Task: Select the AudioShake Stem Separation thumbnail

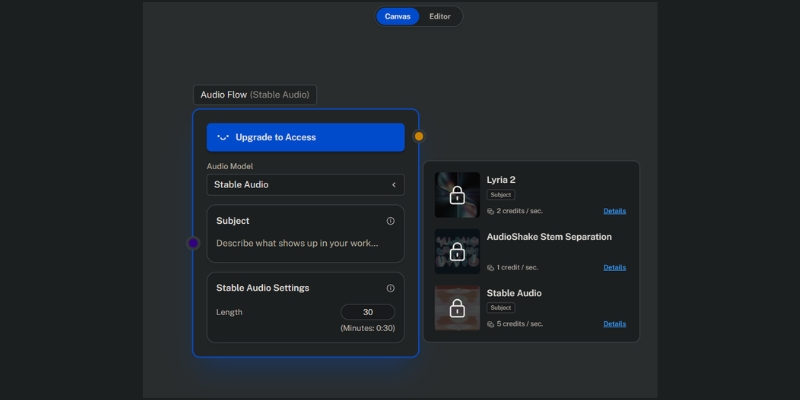Action: click(457, 252)
